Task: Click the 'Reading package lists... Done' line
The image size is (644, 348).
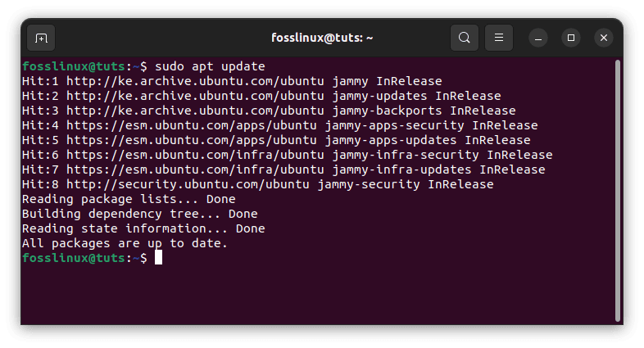Action: coord(129,199)
